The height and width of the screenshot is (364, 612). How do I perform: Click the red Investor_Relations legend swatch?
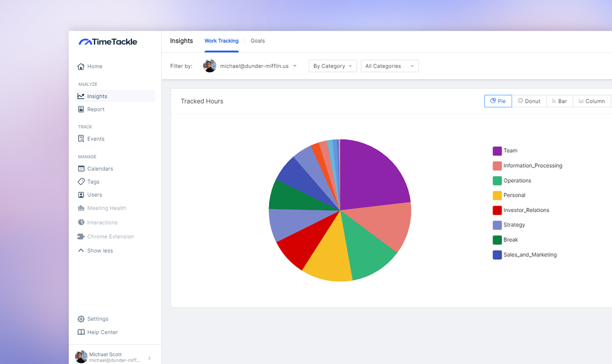(497, 210)
